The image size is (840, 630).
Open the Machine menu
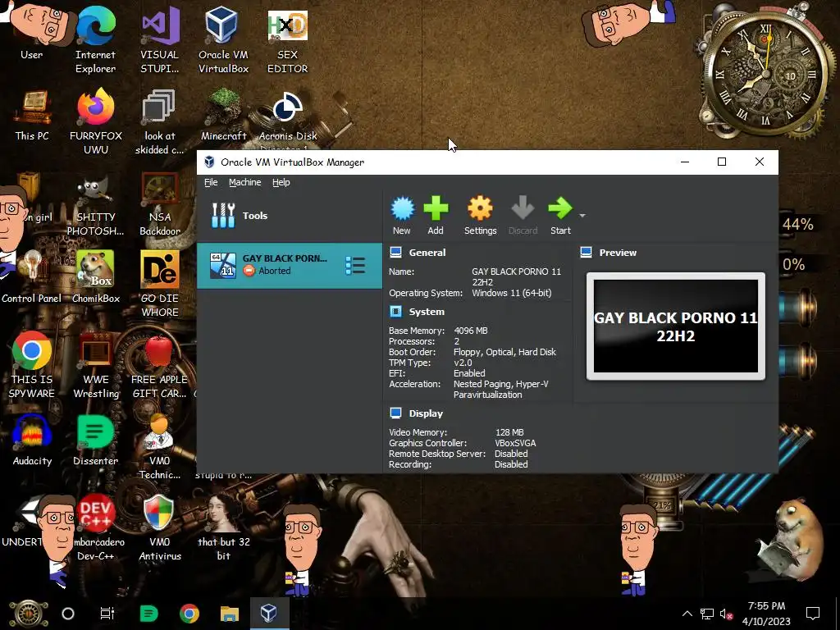pyautogui.click(x=244, y=182)
